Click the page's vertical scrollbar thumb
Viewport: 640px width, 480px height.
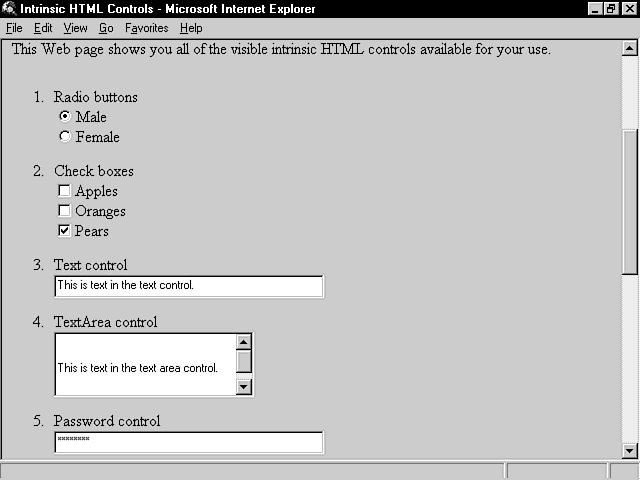tap(629, 200)
